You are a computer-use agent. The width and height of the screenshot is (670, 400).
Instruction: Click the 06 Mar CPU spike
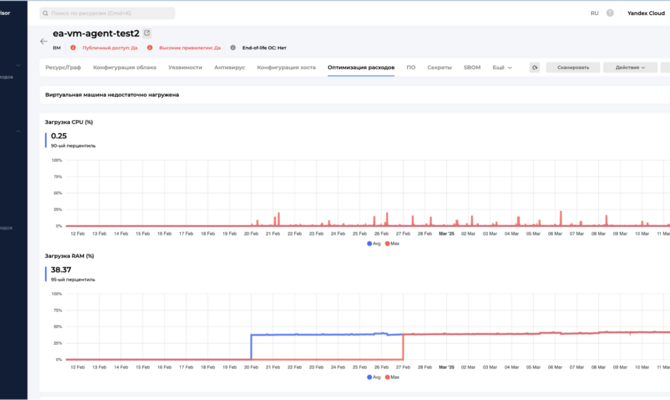pos(561,218)
